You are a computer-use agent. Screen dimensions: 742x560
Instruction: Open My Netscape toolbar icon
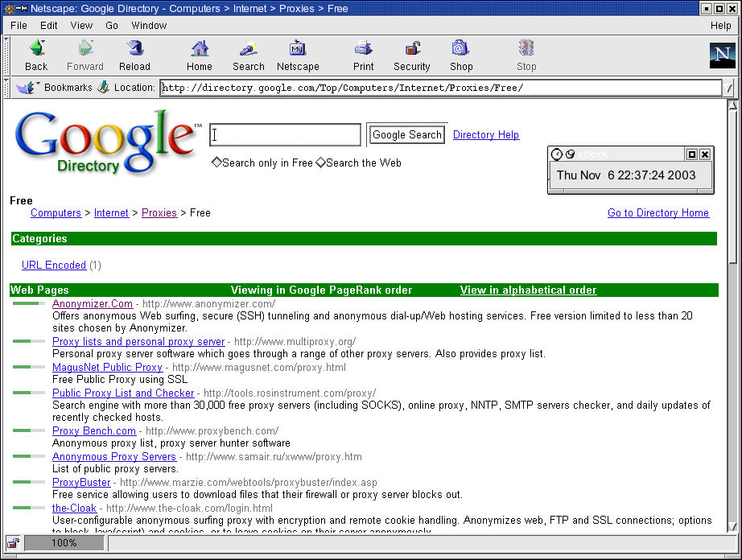point(298,49)
